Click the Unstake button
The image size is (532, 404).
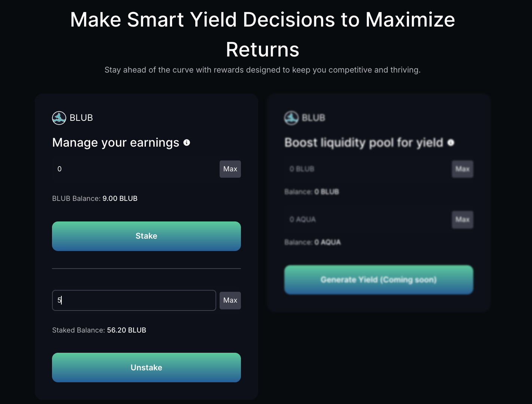click(146, 367)
